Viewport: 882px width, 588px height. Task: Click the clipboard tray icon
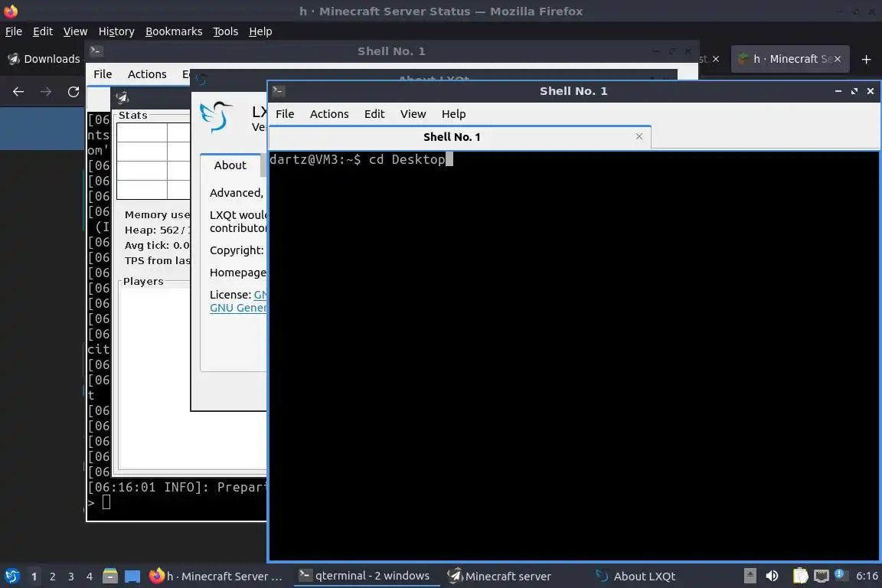click(x=800, y=576)
